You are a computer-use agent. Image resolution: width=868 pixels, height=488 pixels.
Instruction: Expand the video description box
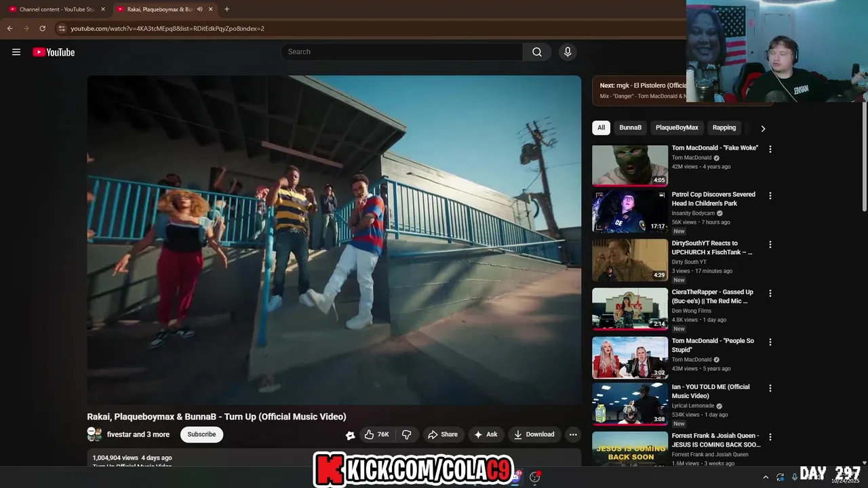334,457
